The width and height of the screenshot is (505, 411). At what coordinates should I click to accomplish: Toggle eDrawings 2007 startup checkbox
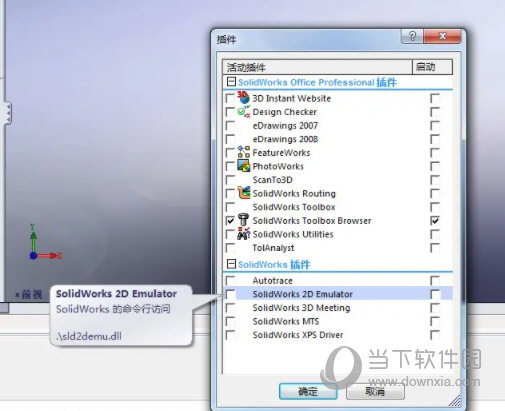(435, 125)
